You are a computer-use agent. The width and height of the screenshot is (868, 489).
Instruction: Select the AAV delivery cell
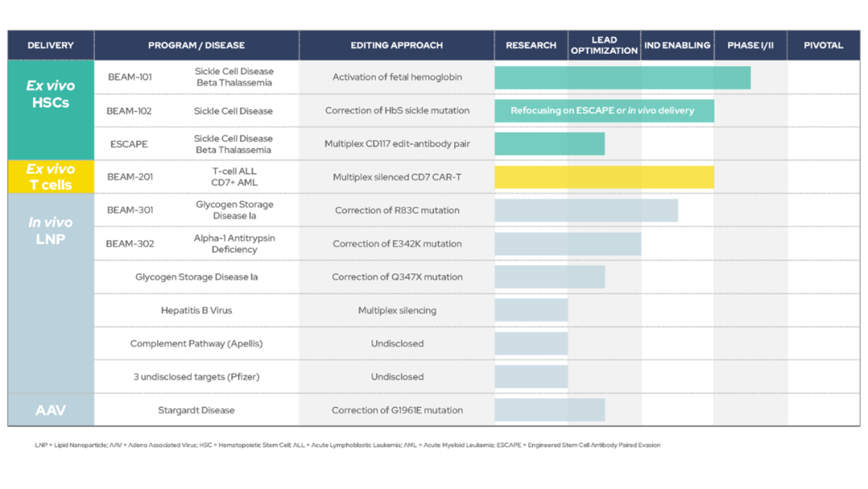click(51, 410)
